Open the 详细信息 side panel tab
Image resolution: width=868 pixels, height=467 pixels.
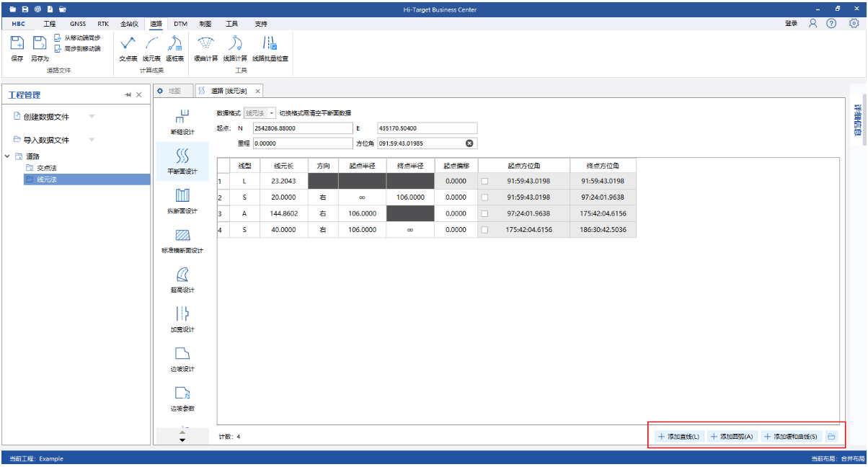858,120
